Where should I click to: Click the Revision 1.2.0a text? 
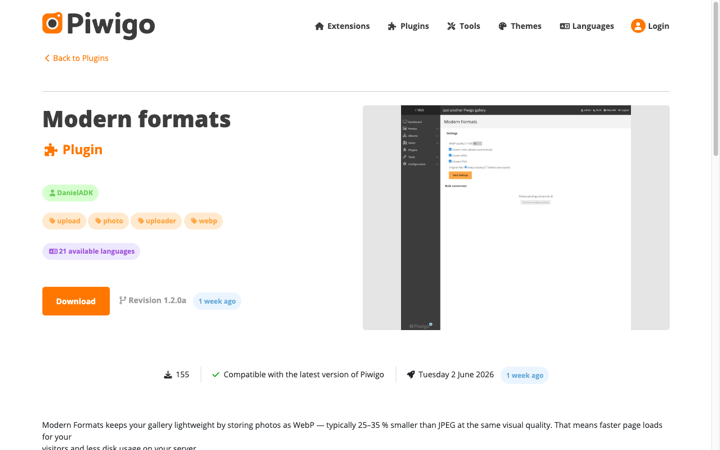click(157, 300)
